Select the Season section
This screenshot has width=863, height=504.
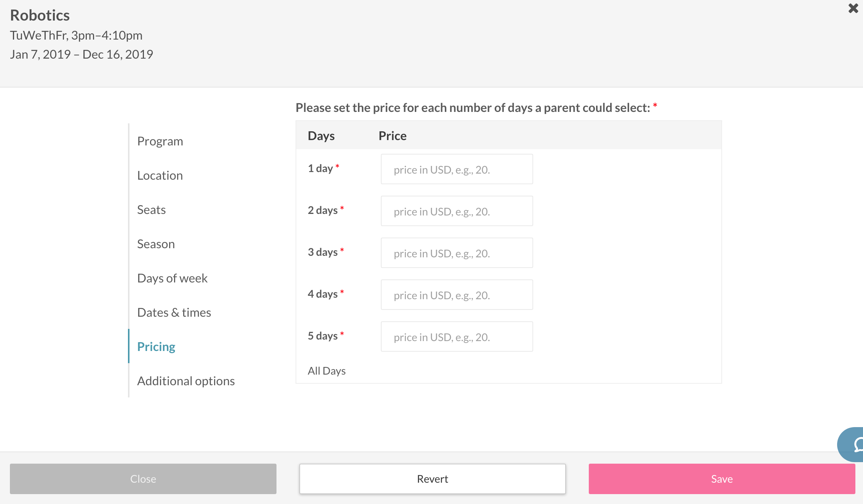point(156,244)
